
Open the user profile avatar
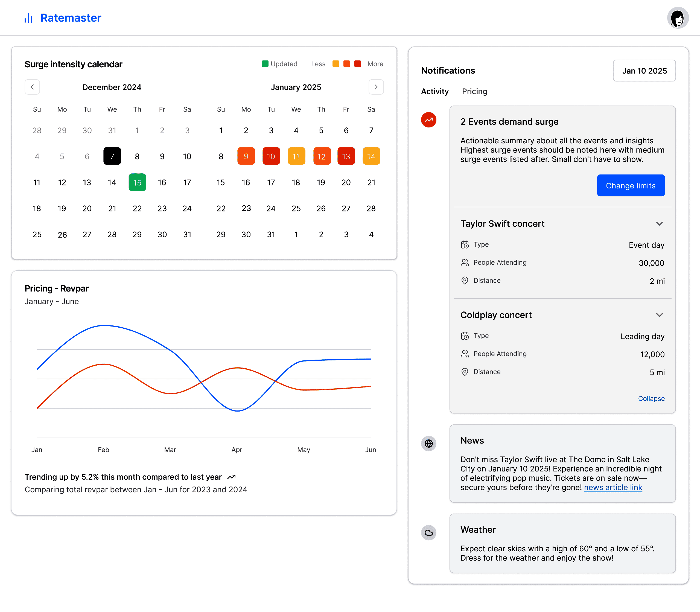678,18
